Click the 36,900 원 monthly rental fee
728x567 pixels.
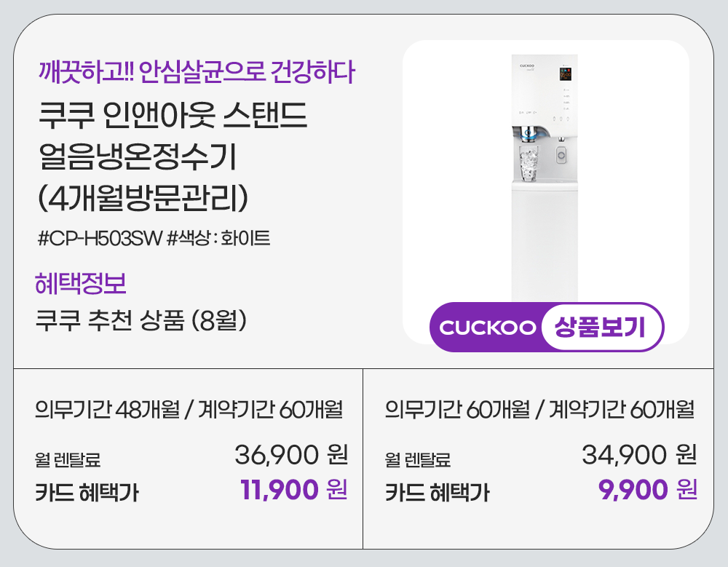coord(291,456)
